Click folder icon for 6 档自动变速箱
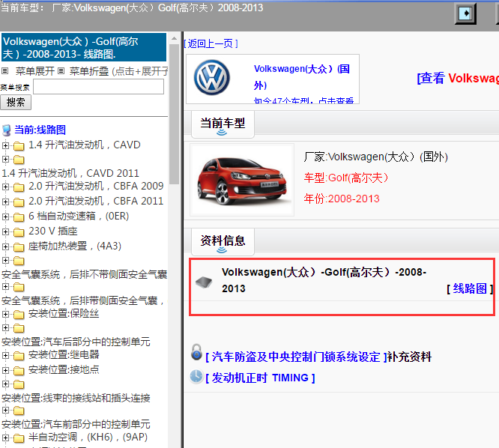This screenshot has width=499, height=448. coord(19,217)
